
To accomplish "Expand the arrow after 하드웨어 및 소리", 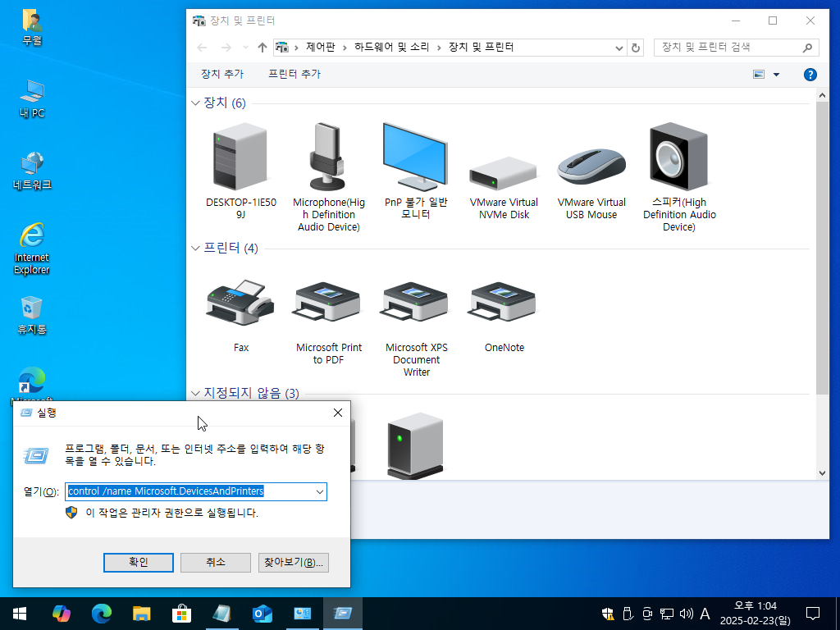I will [x=440, y=48].
